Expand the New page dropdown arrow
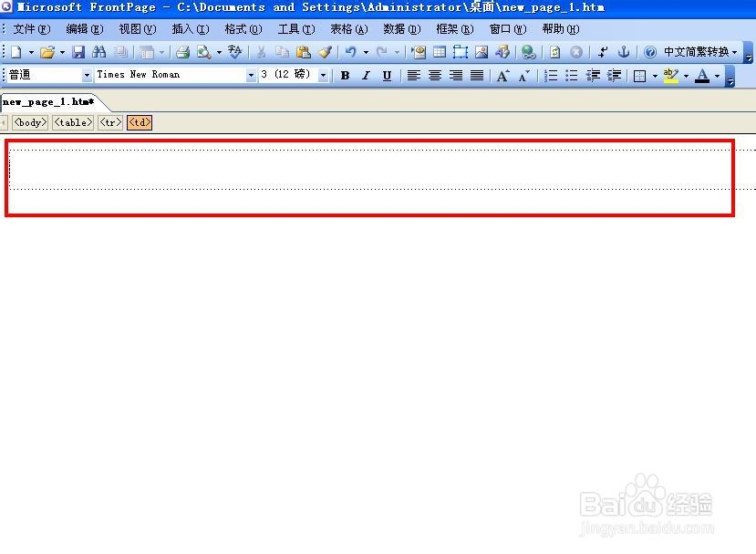 (x=31, y=52)
